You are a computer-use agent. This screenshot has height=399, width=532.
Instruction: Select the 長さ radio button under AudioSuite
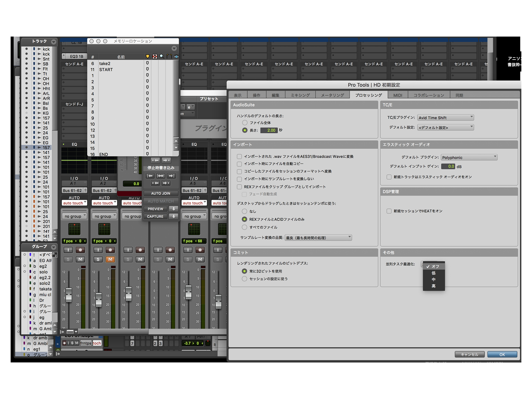point(245,130)
